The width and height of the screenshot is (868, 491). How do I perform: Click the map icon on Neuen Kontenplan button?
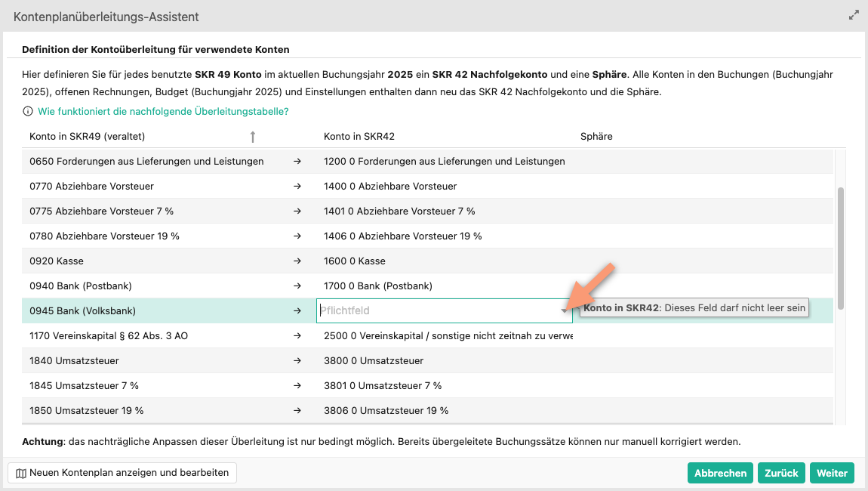click(x=21, y=474)
